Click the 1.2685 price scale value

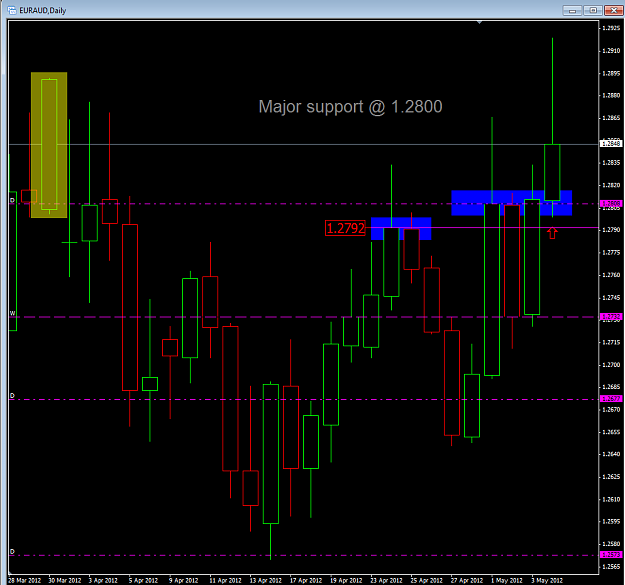pyautogui.click(x=611, y=387)
